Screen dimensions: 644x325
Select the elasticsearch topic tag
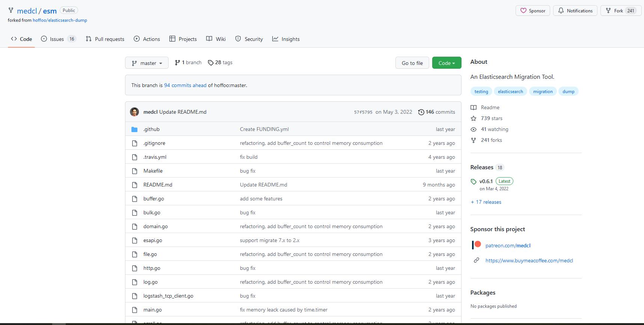[x=510, y=92]
